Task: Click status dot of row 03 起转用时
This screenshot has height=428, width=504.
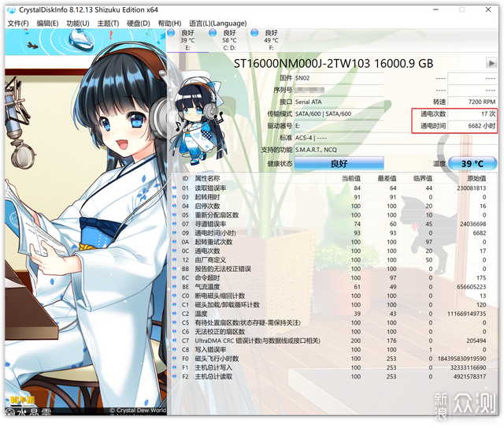Action: click(x=175, y=197)
